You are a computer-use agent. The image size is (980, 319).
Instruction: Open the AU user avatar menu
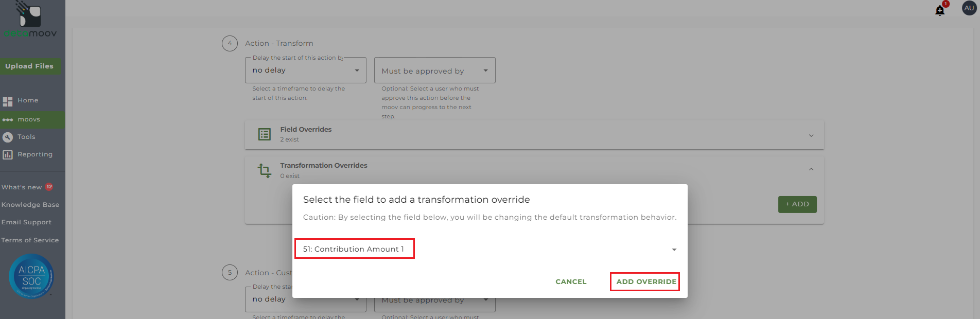pos(969,8)
